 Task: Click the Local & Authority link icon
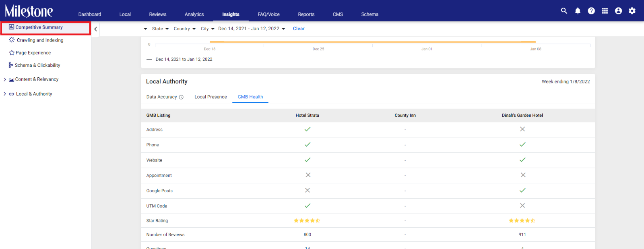tap(12, 94)
